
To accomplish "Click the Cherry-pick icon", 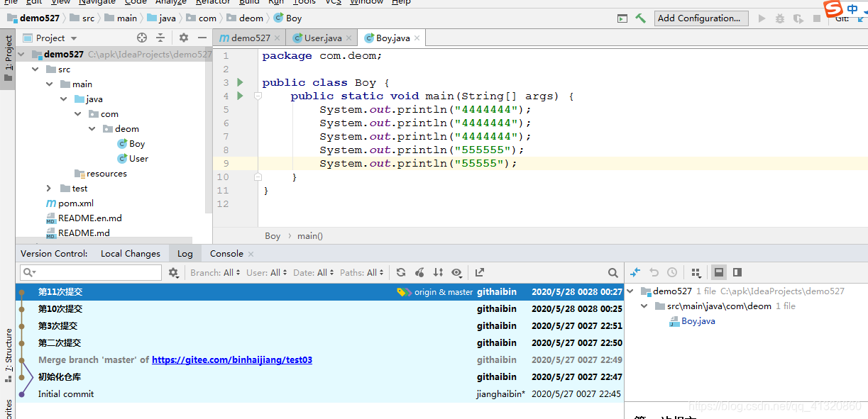I will [x=419, y=272].
